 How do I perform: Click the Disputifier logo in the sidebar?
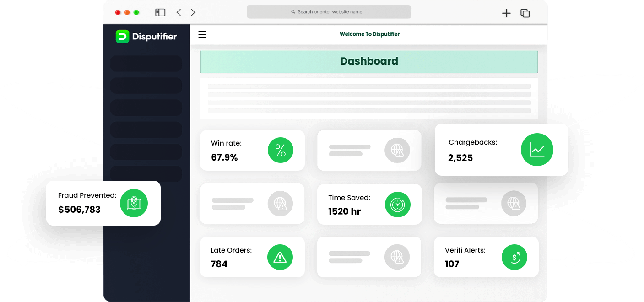[x=146, y=36]
